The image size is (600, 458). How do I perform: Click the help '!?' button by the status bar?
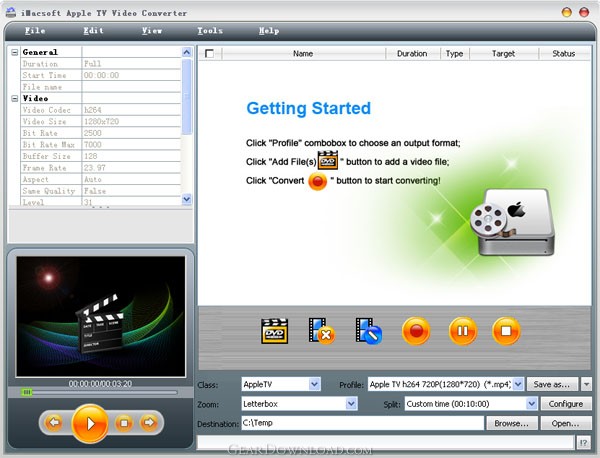(583, 443)
